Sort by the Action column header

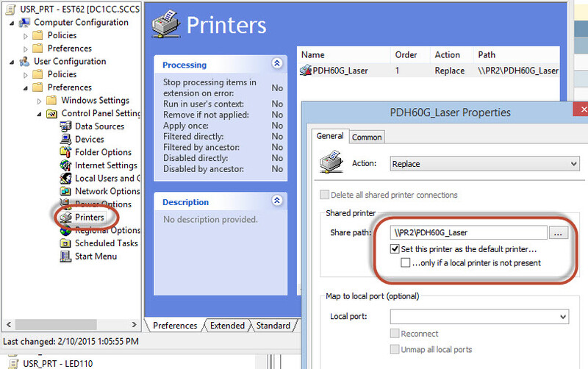point(451,55)
